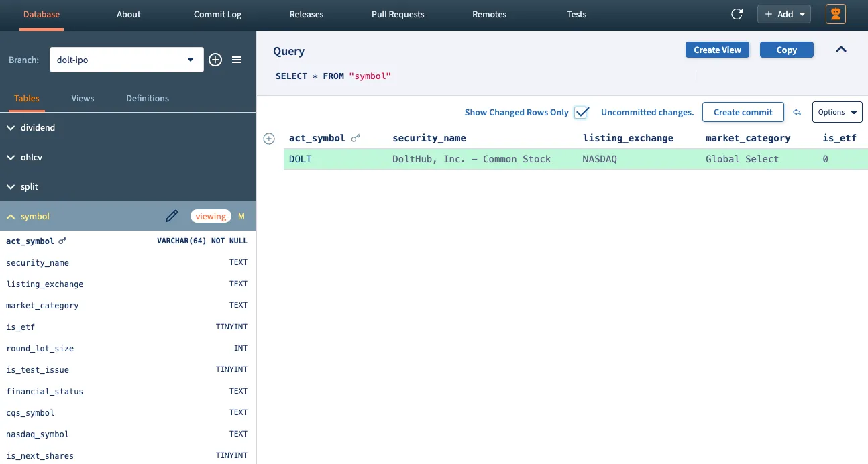The image size is (868, 464).
Task: Open the user avatar menu icon
Action: [x=836, y=14]
